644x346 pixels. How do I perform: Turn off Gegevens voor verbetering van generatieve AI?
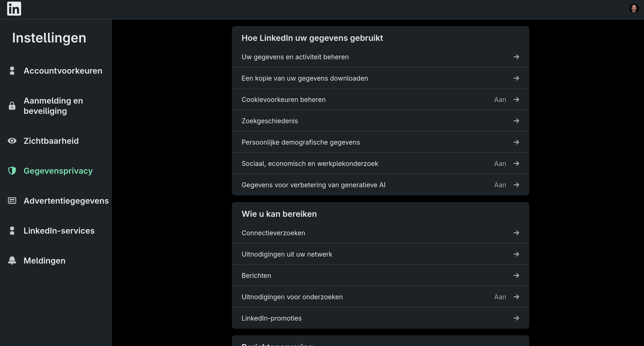(x=500, y=185)
